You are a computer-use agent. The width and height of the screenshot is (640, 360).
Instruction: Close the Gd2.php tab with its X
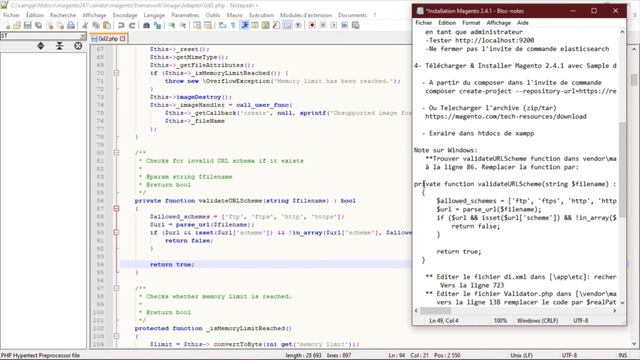click(x=123, y=39)
